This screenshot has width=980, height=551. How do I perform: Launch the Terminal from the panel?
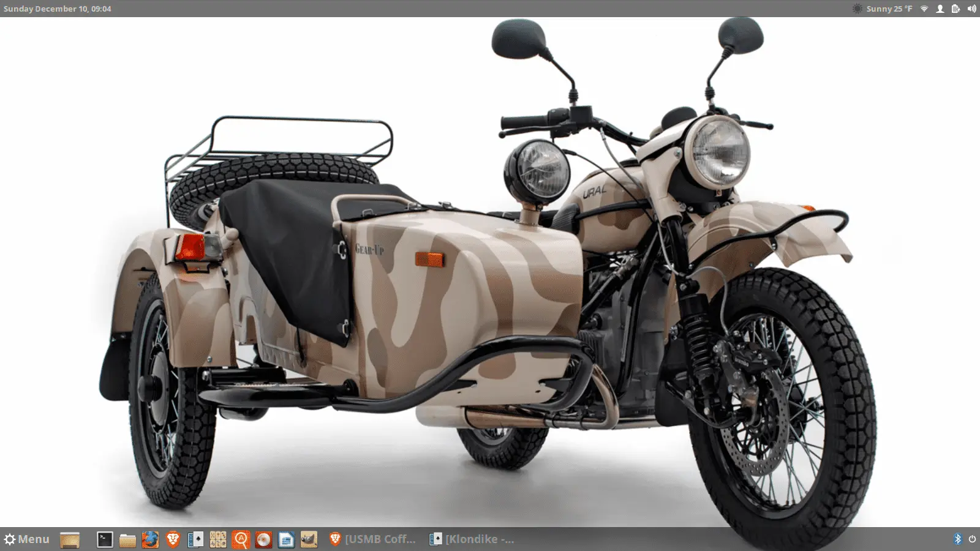(x=105, y=539)
